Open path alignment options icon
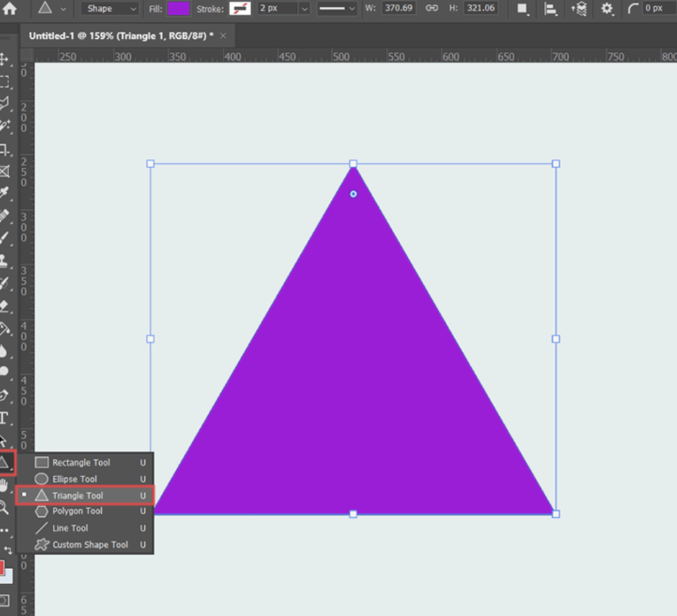The image size is (677, 616). (550, 9)
